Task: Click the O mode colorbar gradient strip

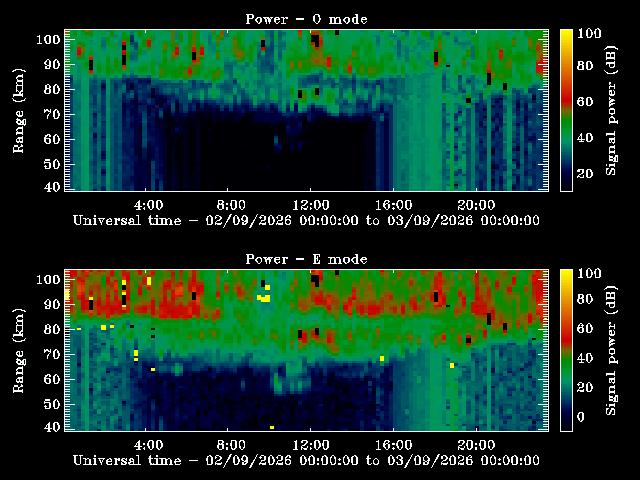Action: 566,110
